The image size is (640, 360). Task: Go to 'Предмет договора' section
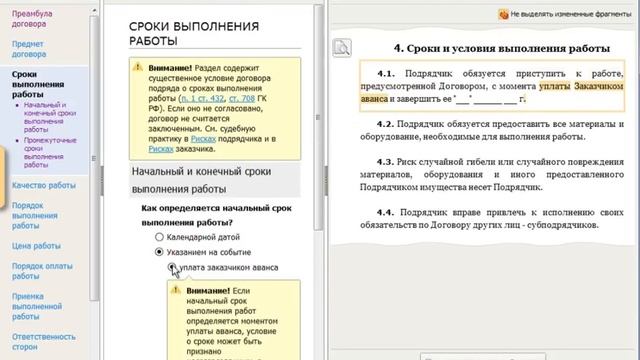[x=29, y=49]
